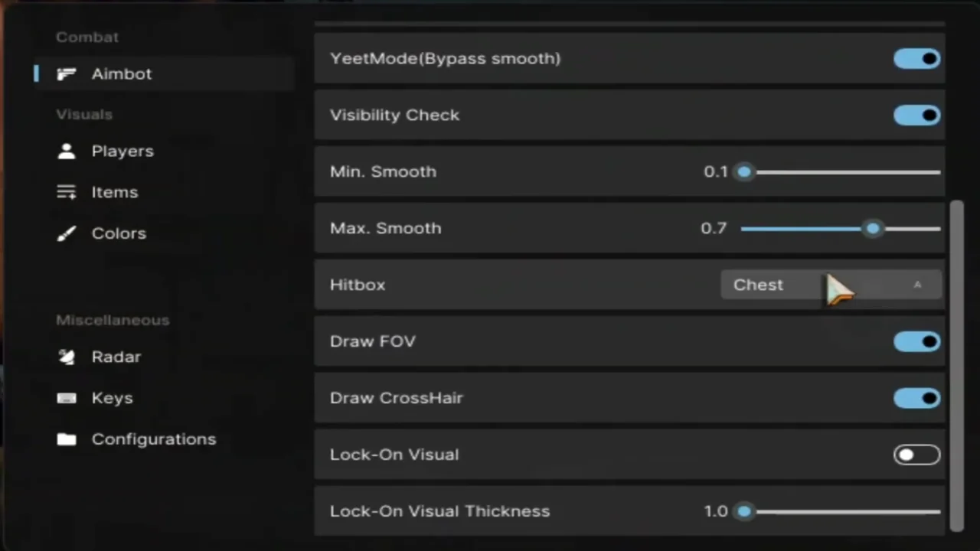
Task: Click the Items list icon
Action: click(x=67, y=192)
